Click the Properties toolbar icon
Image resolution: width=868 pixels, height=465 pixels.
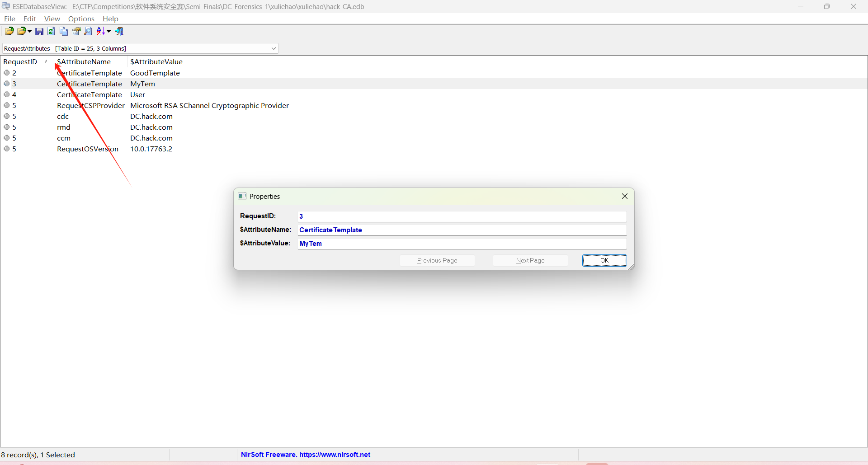pyautogui.click(x=76, y=31)
